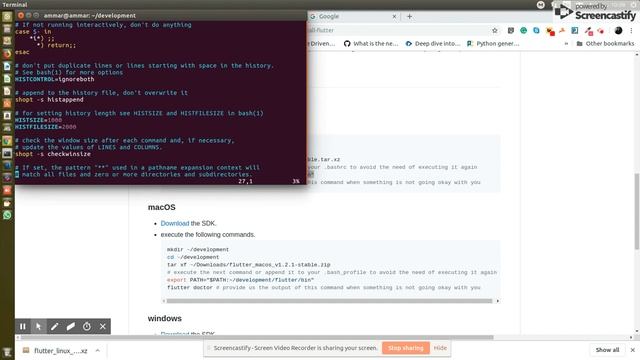The width and height of the screenshot is (640, 360).
Task: Open Google Chrome from the Ubuntu dock
Action: coord(7,141)
